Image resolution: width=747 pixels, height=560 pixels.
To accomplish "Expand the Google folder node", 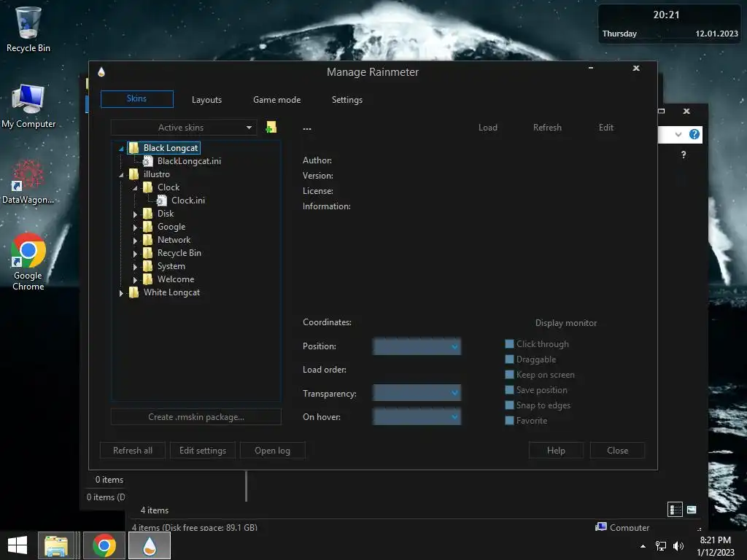I will [135, 227].
